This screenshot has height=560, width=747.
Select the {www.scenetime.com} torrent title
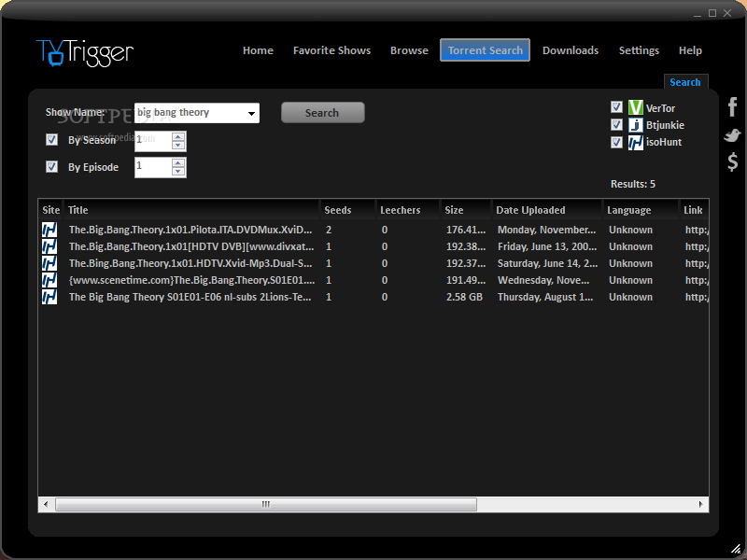point(192,280)
